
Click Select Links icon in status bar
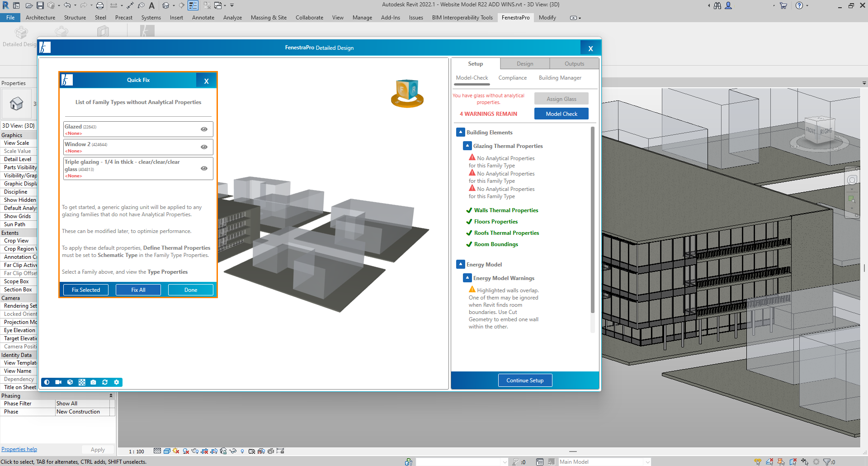(x=758, y=462)
